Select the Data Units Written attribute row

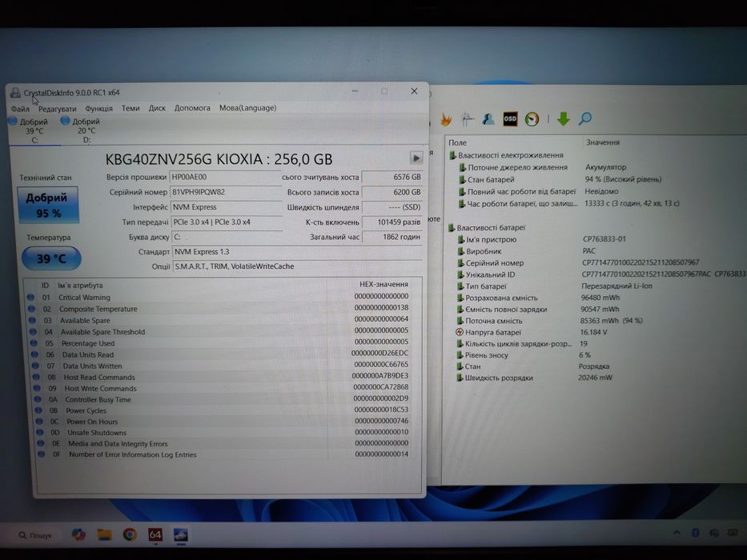220,366
